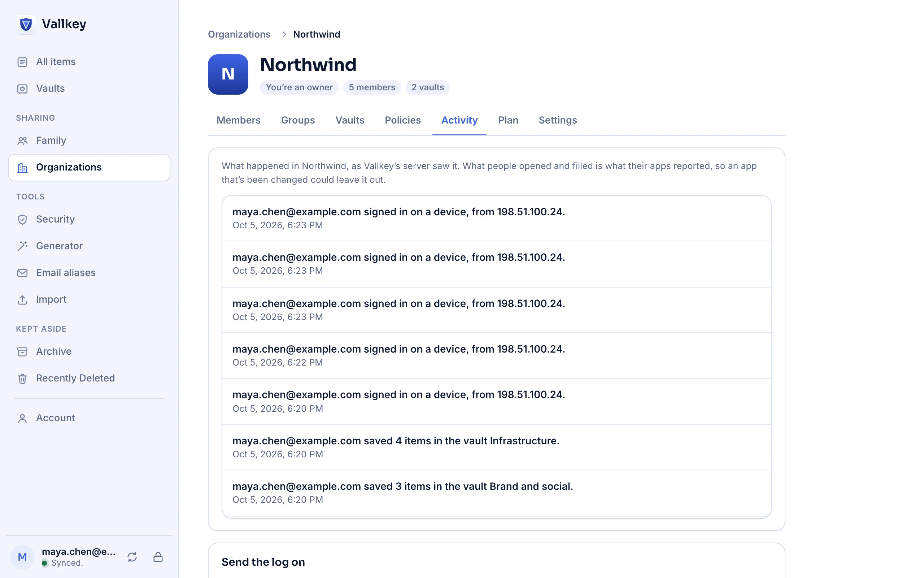Select the Activity tab
This screenshot has width=924, height=578.
[459, 120]
